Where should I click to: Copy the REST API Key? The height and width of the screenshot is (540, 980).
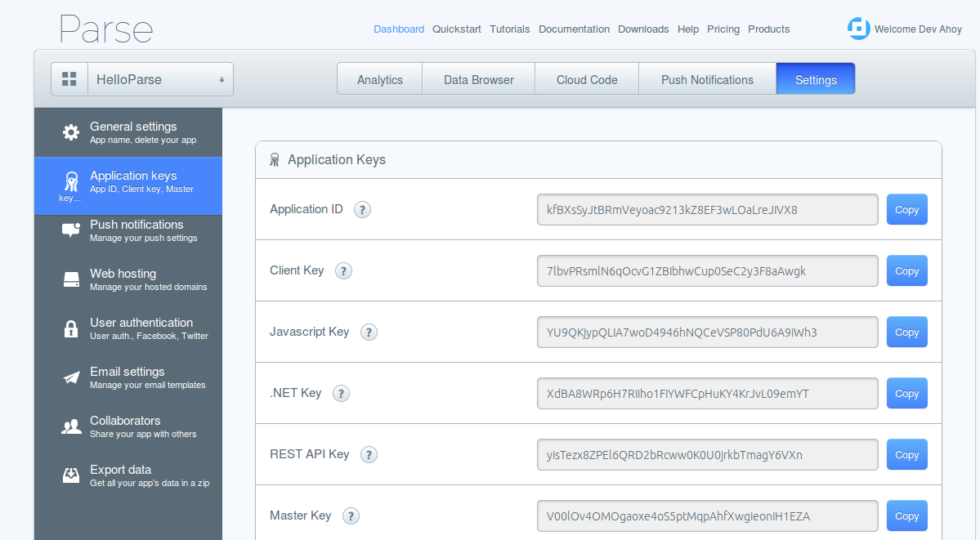point(907,454)
